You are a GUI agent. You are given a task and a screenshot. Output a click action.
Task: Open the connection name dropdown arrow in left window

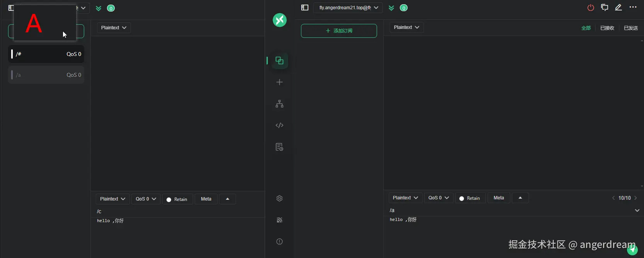tap(83, 8)
